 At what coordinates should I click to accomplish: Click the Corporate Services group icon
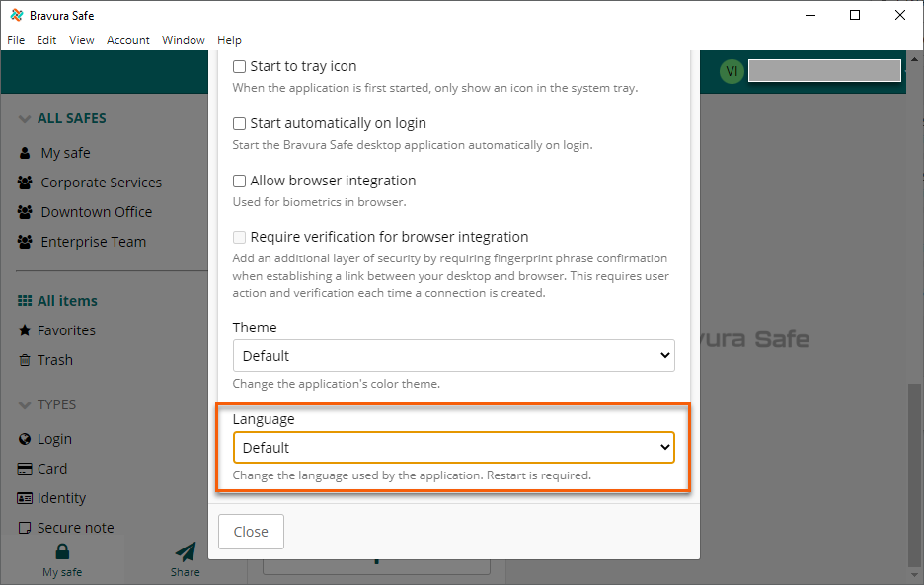(x=25, y=183)
